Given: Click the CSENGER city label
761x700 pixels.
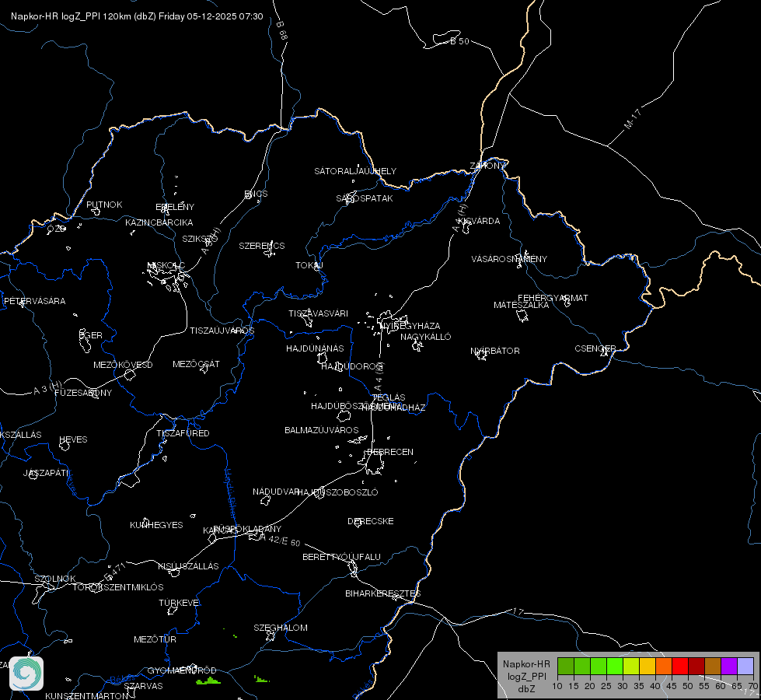Looking at the screenshot, I should click(x=595, y=348).
